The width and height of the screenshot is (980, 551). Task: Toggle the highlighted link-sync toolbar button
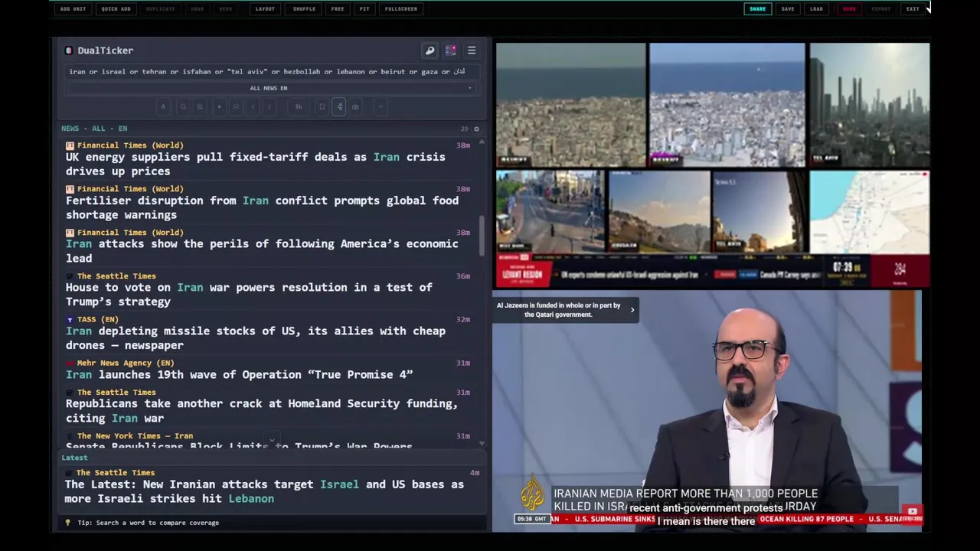pyautogui.click(x=340, y=107)
